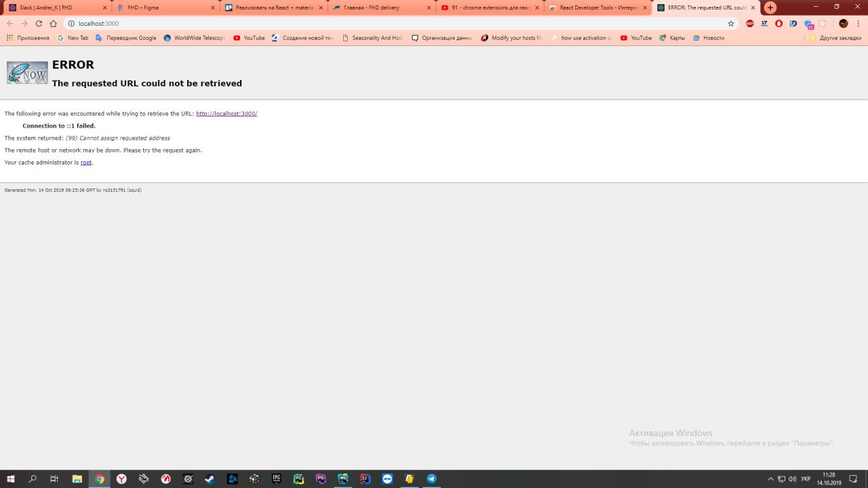Open the Организация данных bookmark
This screenshot has height=488, width=868.
pos(441,38)
